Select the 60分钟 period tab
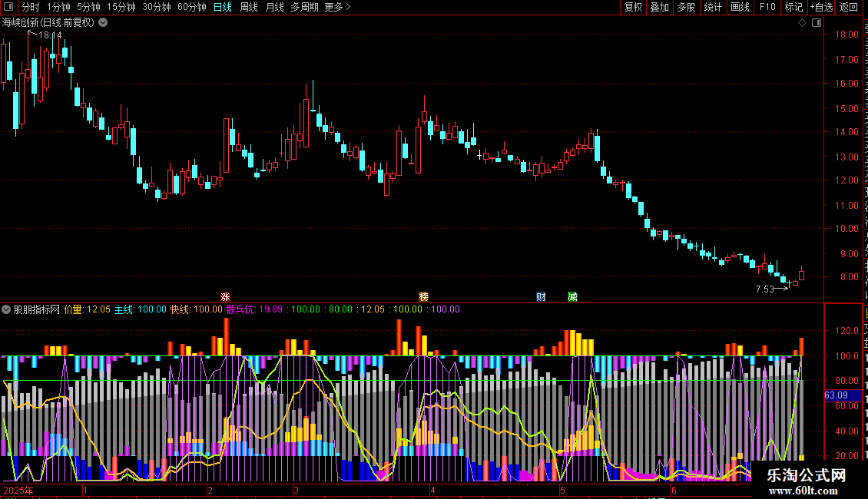This screenshot has width=868, height=499. (191, 7)
